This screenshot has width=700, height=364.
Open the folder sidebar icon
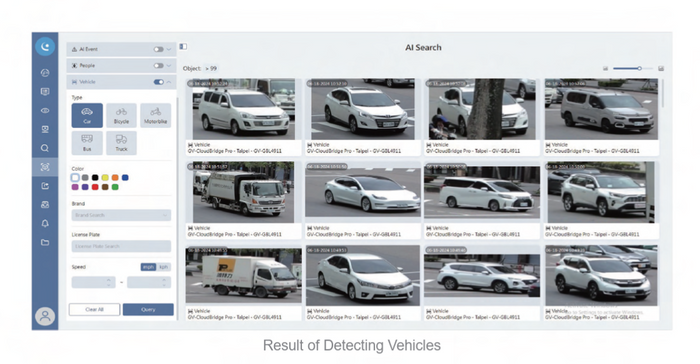coord(45,243)
